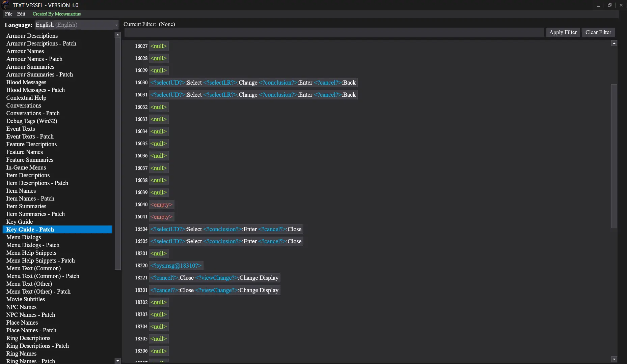The height and width of the screenshot is (364, 627).
Task: Select Movie Subtitles category
Action: coord(26,299)
